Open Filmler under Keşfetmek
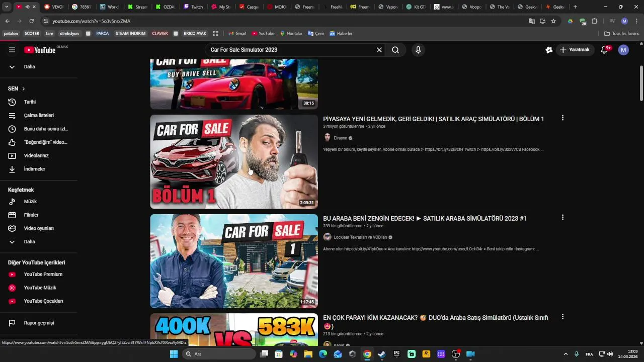This screenshot has height=362, width=644. click(x=31, y=215)
